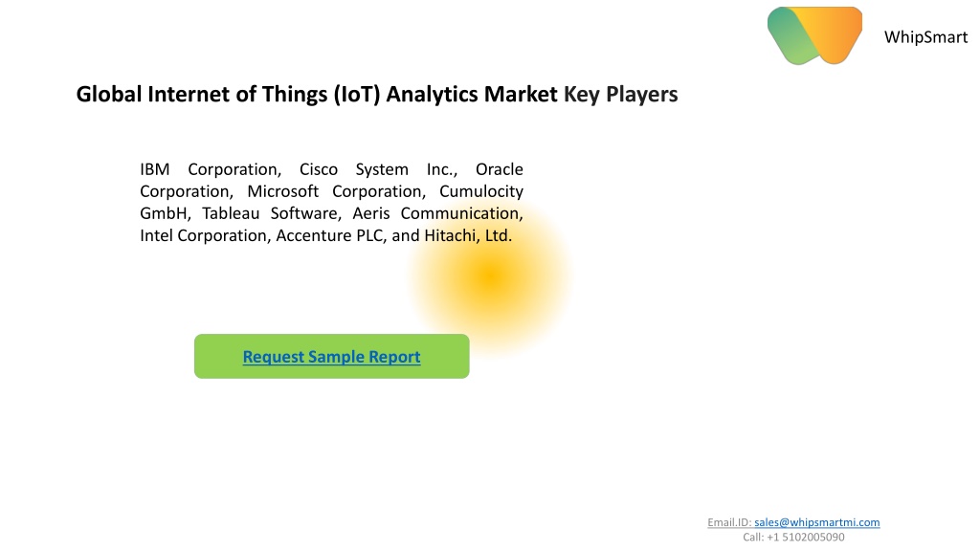Click on the text Hitachi, Ltd.

pos(468,235)
